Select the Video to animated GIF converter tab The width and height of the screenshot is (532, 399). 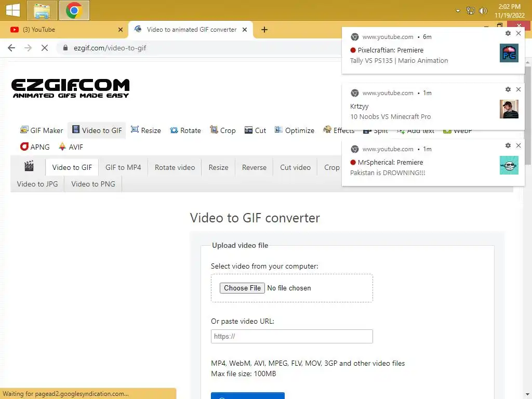click(x=191, y=30)
